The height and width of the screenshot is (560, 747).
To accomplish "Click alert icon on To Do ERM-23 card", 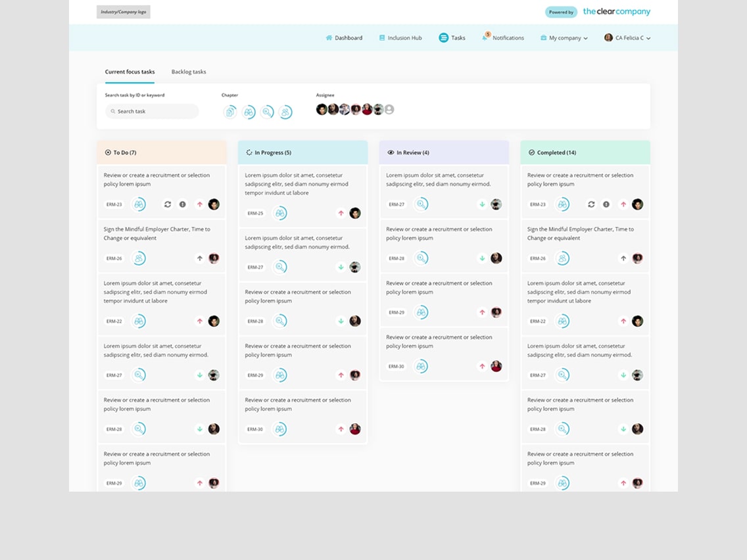I will (183, 204).
